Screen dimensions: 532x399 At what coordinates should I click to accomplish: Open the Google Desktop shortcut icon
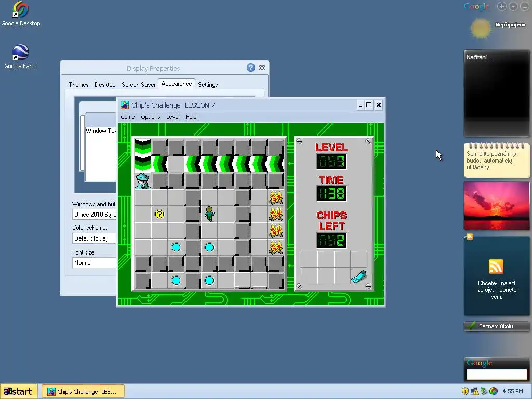21,9
